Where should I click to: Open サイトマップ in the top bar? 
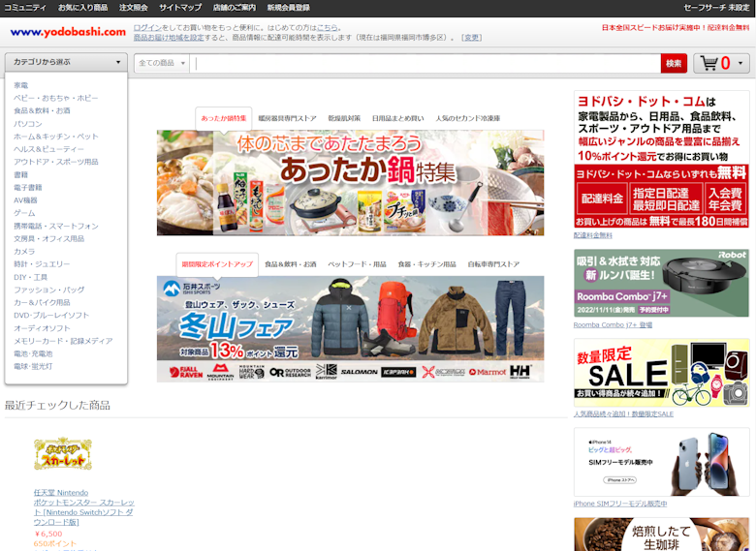180,8
